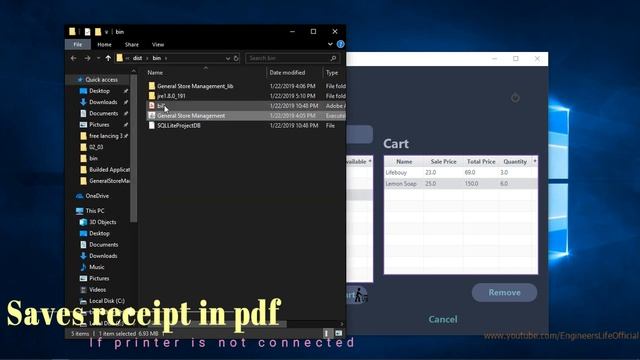Screen dimensions: 640x360
Task: Click the bin breadcrumb in address bar
Action: (x=157, y=58)
